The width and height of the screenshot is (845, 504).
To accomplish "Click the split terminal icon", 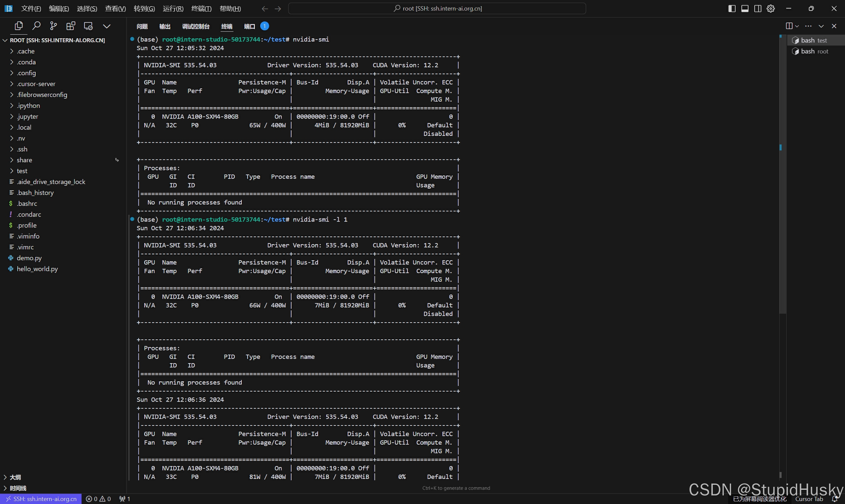I will 789,26.
